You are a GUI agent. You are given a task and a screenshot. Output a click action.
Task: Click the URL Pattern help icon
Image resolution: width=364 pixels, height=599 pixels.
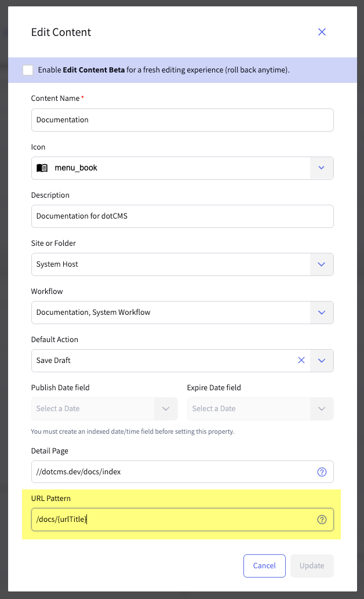pyautogui.click(x=322, y=520)
